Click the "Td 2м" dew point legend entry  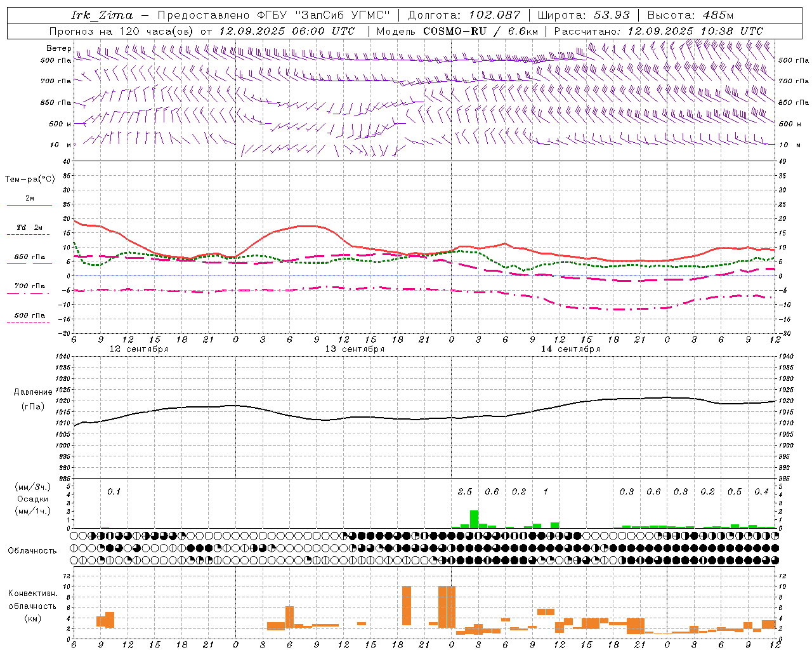click(x=30, y=227)
